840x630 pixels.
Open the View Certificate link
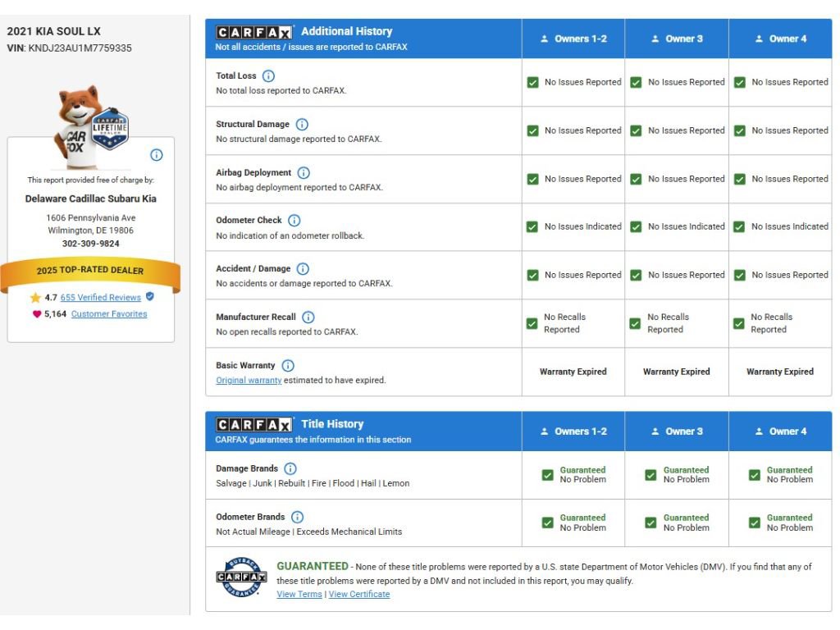pyautogui.click(x=359, y=594)
